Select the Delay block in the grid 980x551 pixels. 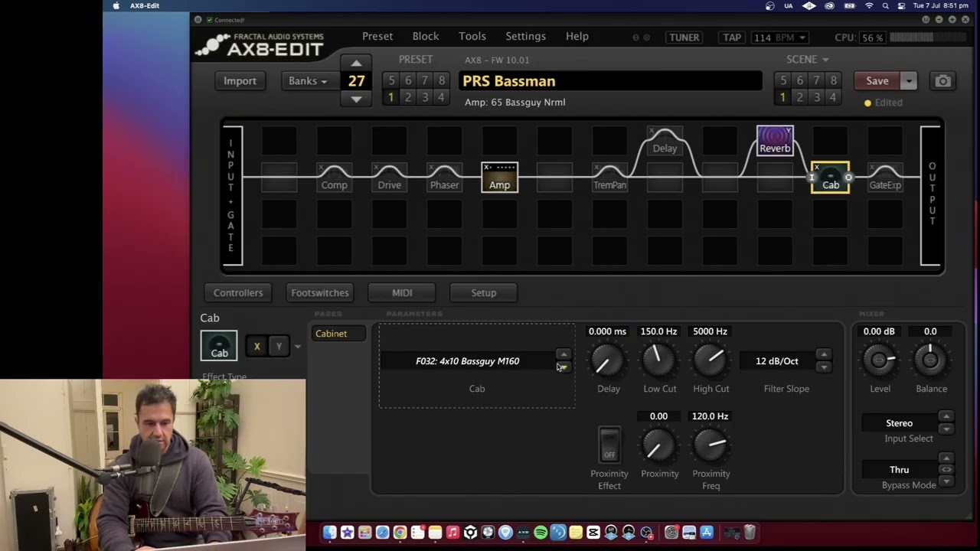(665, 141)
